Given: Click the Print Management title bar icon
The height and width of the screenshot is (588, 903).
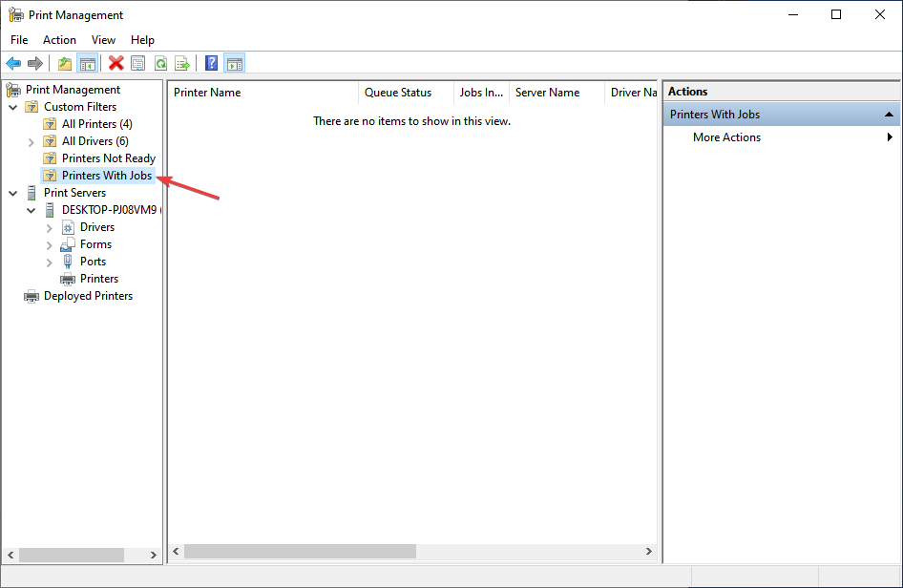Looking at the screenshot, I should pyautogui.click(x=16, y=15).
